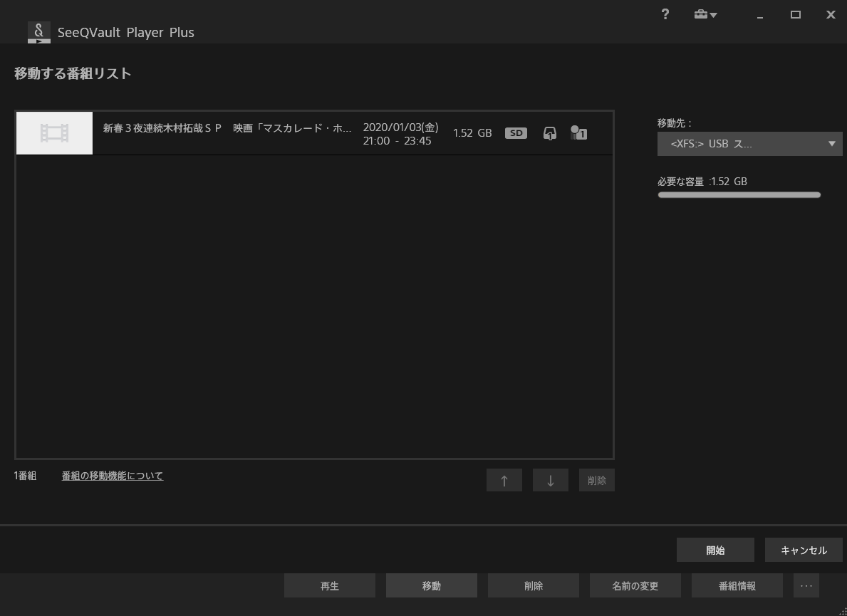The width and height of the screenshot is (847, 616).
Task: Click the disc copy count icon
Action: point(549,133)
